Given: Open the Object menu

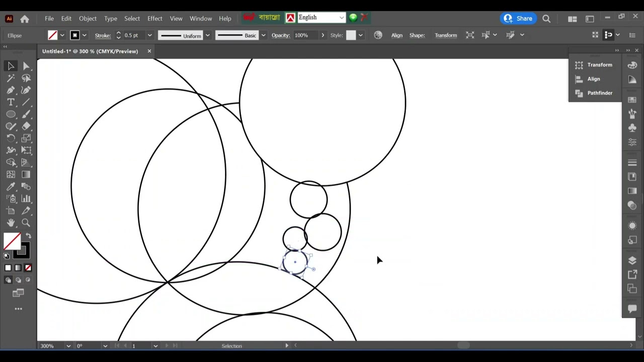Looking at the screenshot, I should (88, 19).
